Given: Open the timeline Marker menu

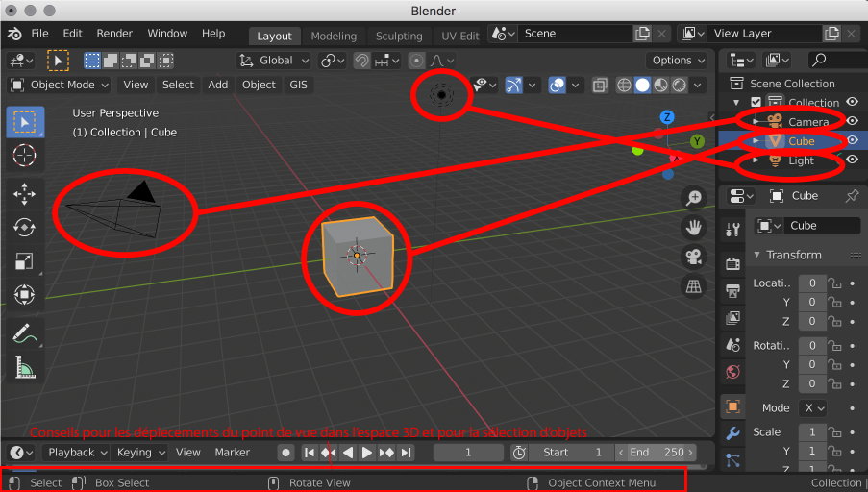Looking at the screenshot, I should (233, 453).
